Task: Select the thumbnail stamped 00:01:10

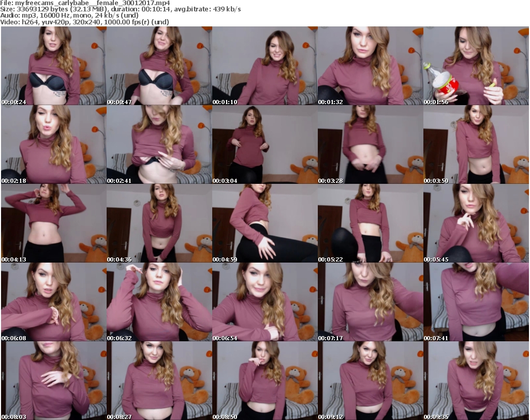Action: pos(264,66)
